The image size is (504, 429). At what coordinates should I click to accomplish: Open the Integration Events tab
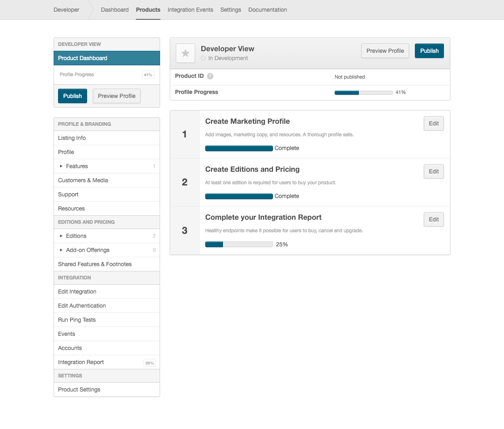[x=190, y=10]
